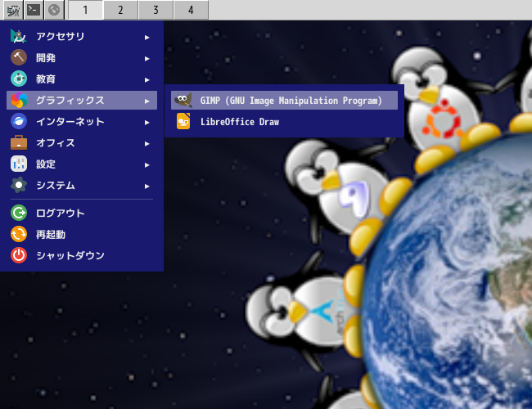Select the グラフィックス menu entry
Image resolution: width=532 pixels, height=409 pixels.
tap(82, 101)
